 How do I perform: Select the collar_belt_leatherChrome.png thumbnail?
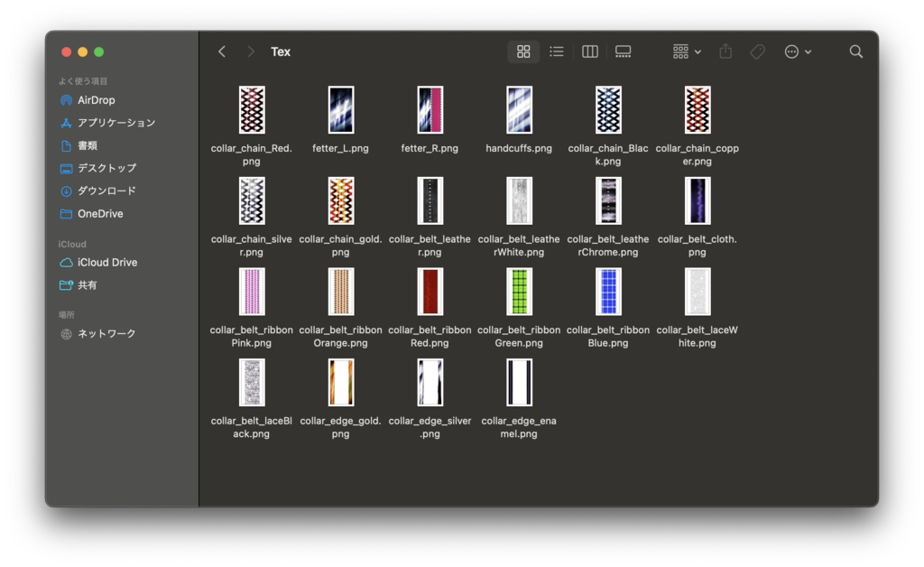tap(608, 201)
